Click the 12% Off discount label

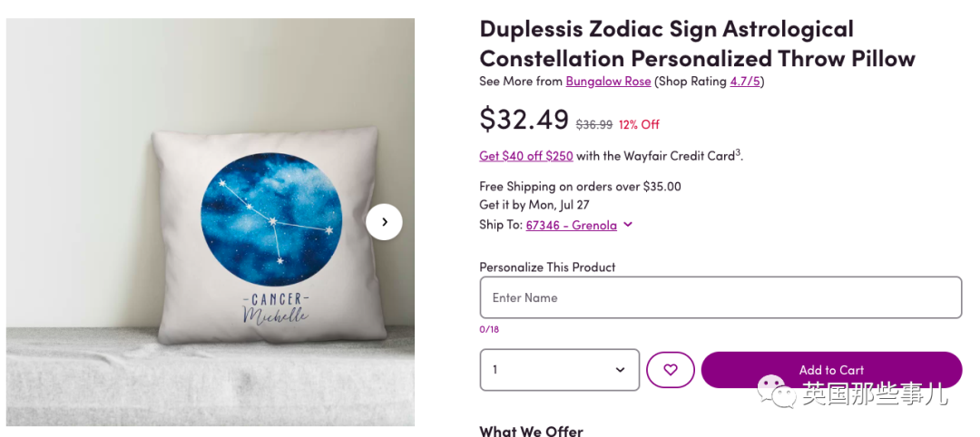(x=639, y=124)
